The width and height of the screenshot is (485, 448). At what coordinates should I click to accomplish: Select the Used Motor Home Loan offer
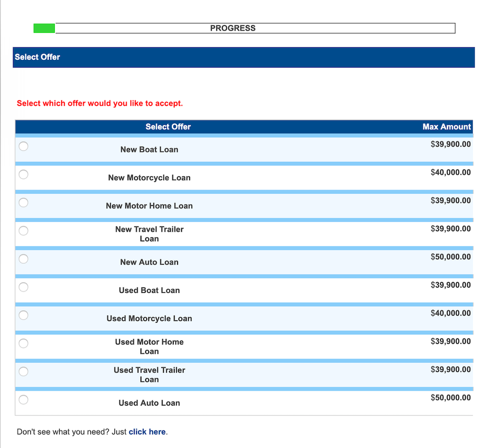click(23, 343)
